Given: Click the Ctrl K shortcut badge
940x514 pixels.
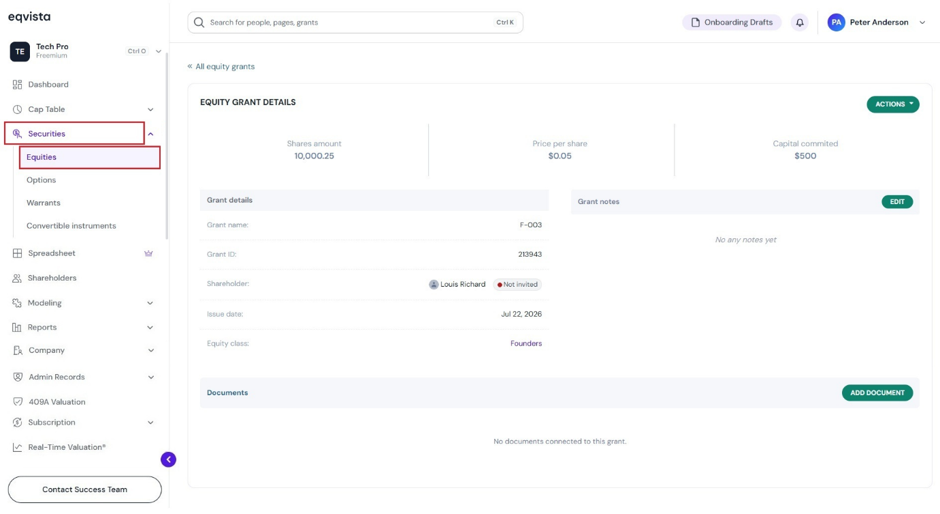Looking at the screenshot, I should pos(505,22).
